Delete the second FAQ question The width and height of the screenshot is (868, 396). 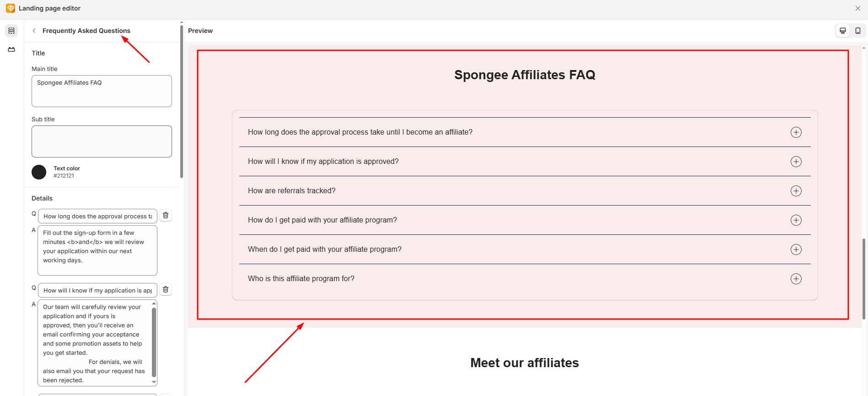[166, 289]
